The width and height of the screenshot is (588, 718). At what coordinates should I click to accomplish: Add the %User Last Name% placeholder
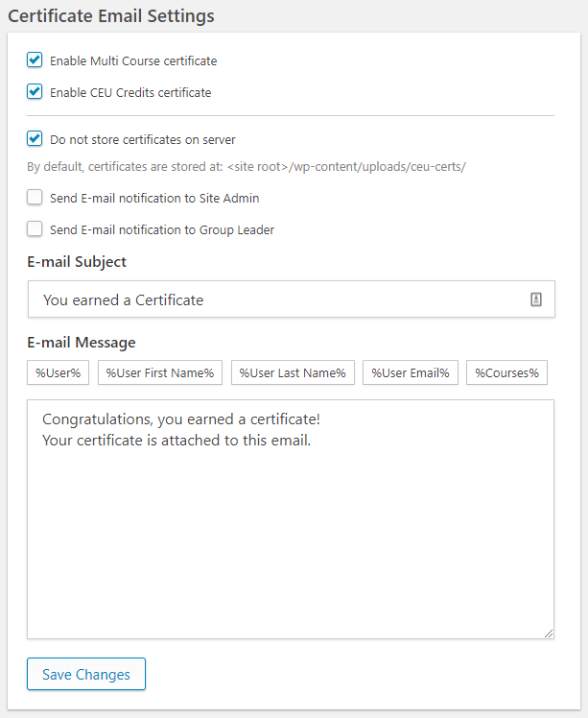pyautogui.click(x=293, y=372)
